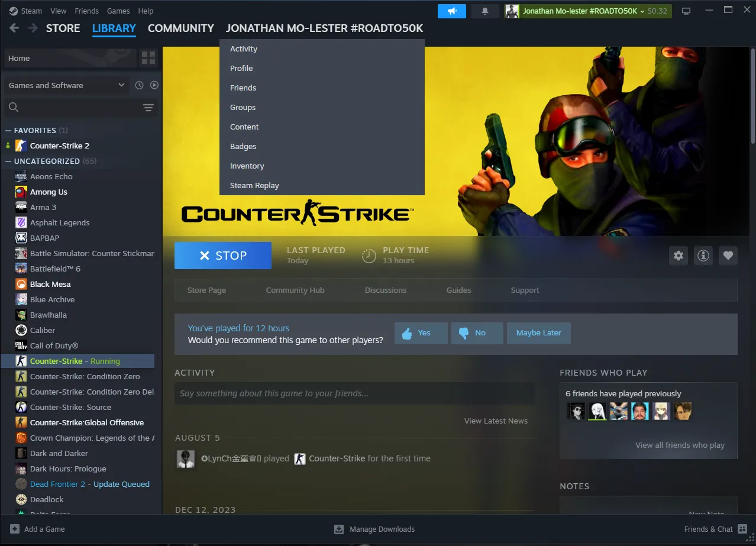The image size is (756, 546).
Task: Open the Games menu
Action: 118,11
